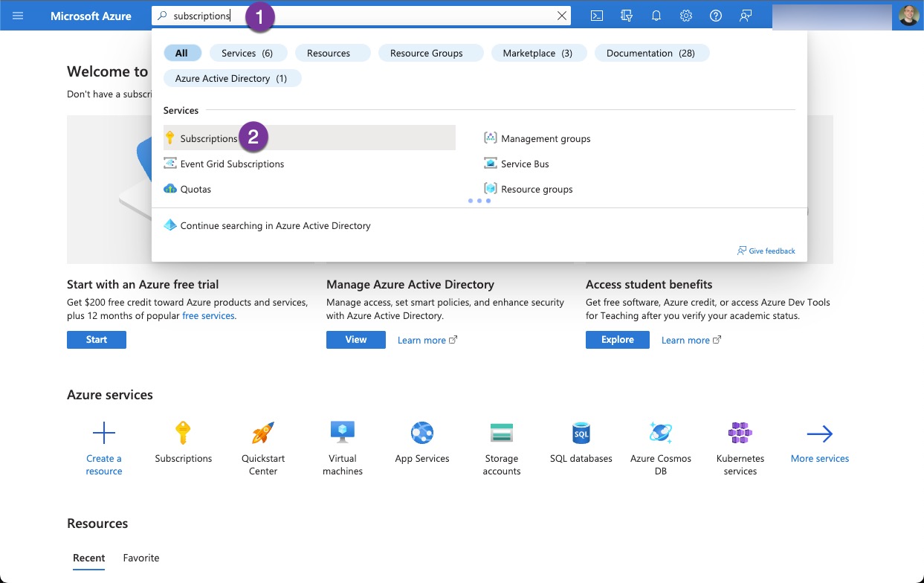
Task: Click the Start free trial button
Action: [96, 339]
